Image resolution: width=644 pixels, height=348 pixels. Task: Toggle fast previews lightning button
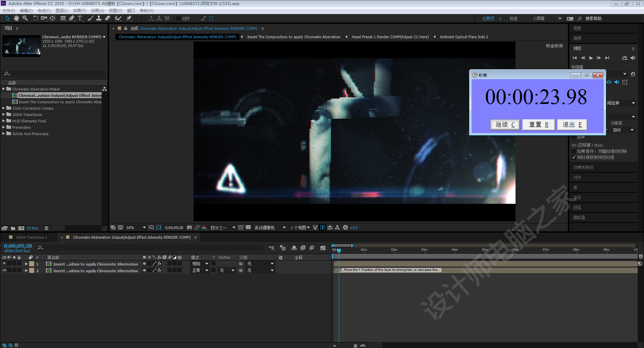tap(323, 228)
